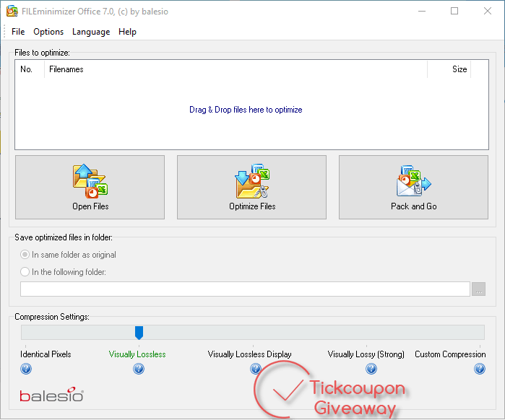Open help for Identical Pixels setting
The image size is (505, 420).
click(26, 369)
